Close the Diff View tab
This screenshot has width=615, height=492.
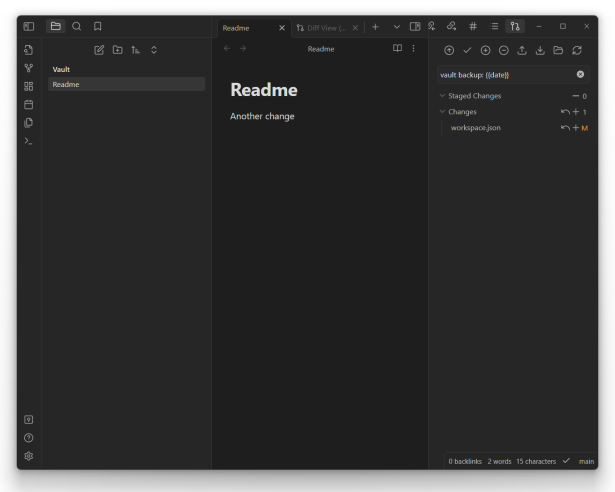pyautogui.click(x=355, y=28)
